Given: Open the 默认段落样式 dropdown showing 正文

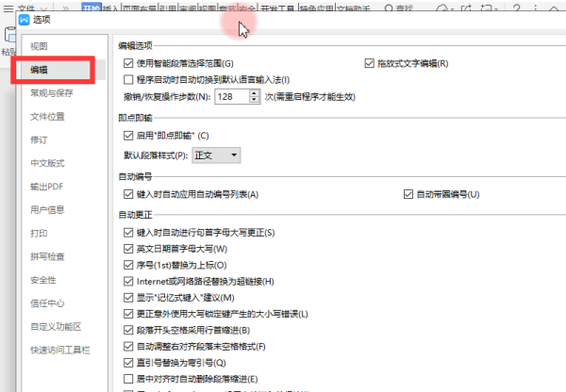Looking at the screenshot, I should [216, 155].
